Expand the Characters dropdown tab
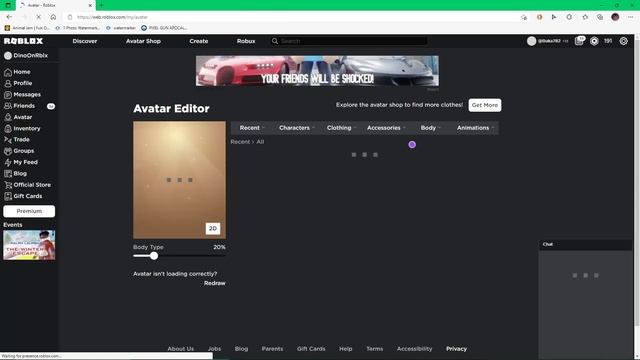This screenshot has width=640, height=360. 297,128
